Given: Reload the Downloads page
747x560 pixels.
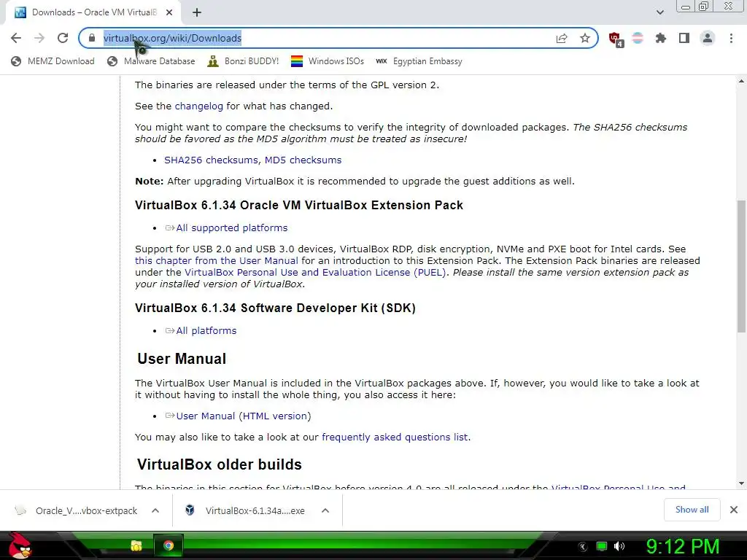Looking at the screenshot, I should (x=63, y=38).
